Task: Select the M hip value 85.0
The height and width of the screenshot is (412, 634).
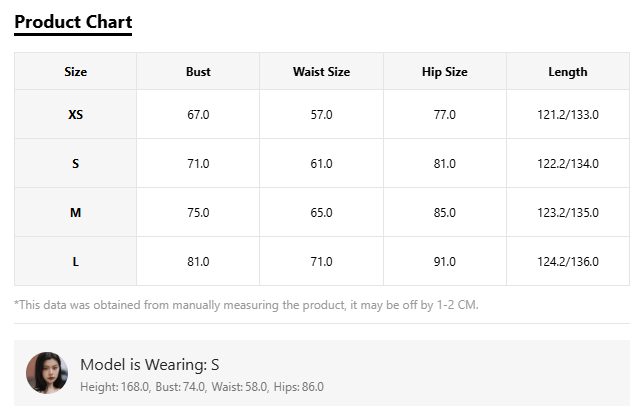Action: tap(445, 213)
